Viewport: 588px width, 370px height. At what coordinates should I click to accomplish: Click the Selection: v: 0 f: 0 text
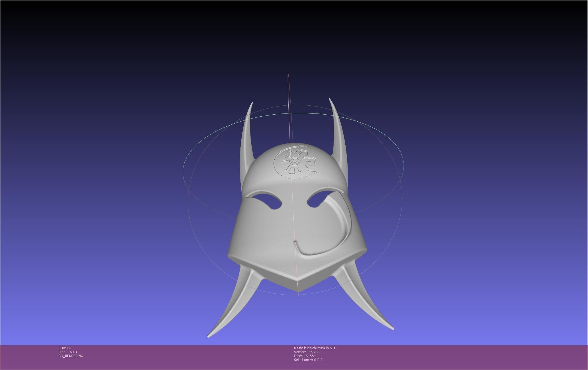click(x=308, y=360)
